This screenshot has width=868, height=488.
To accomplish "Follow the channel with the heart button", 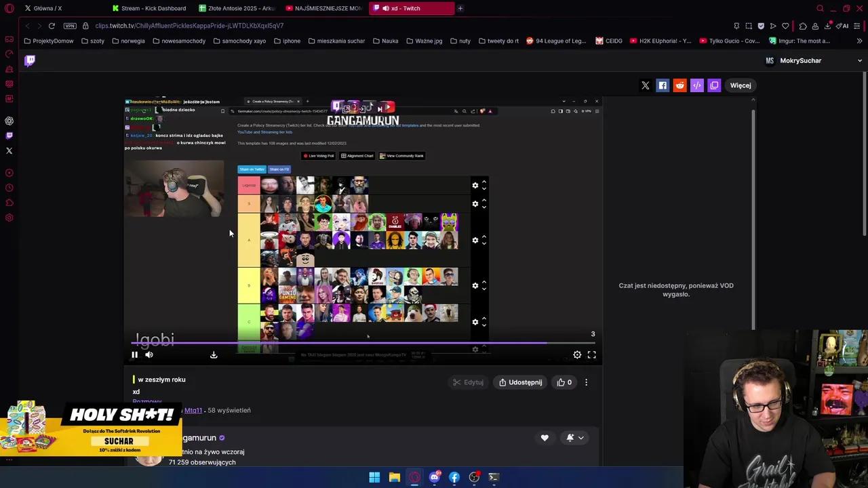I will pos(545,438).
